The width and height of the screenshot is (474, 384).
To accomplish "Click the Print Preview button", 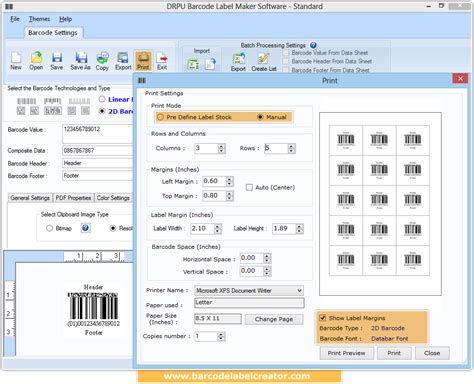I will click(346, 353).
